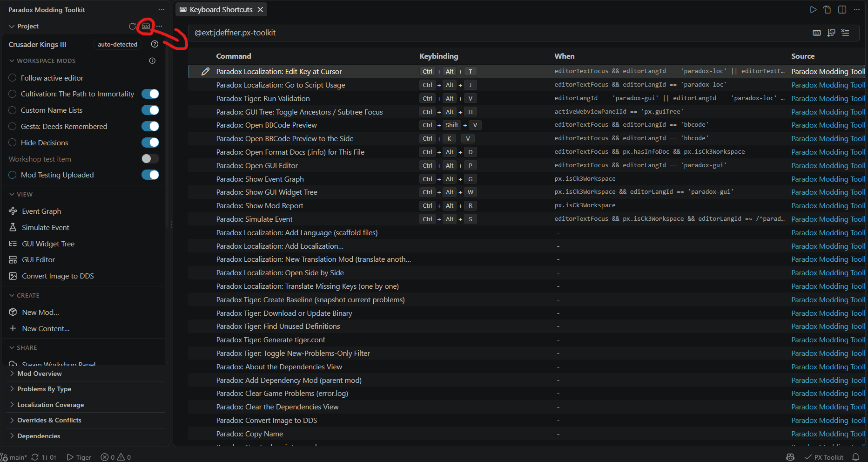Toggle off Cultivation: The Path to Immortality switch
The width and height of the screenshot is (868, 462).
point(150,94)
